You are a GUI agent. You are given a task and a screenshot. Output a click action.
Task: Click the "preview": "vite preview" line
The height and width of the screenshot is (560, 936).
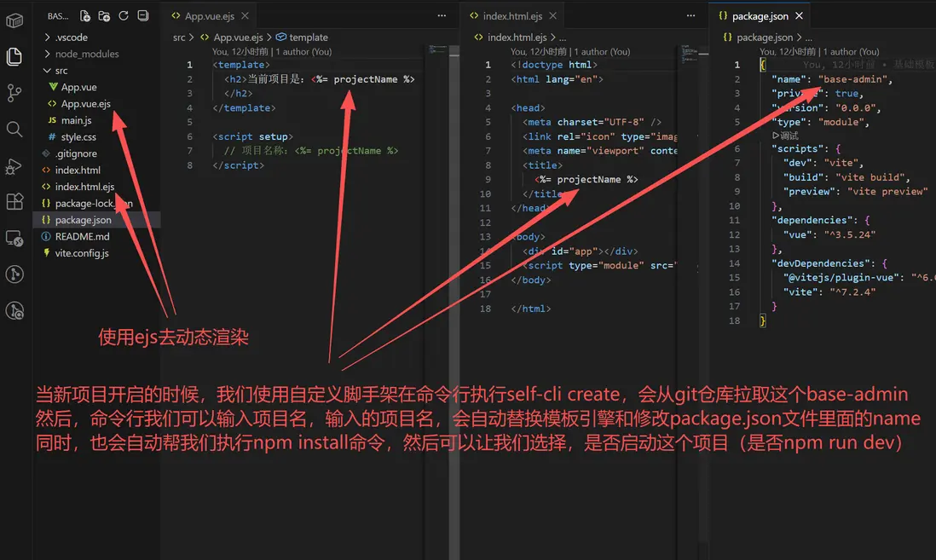(x=855, y=191)
